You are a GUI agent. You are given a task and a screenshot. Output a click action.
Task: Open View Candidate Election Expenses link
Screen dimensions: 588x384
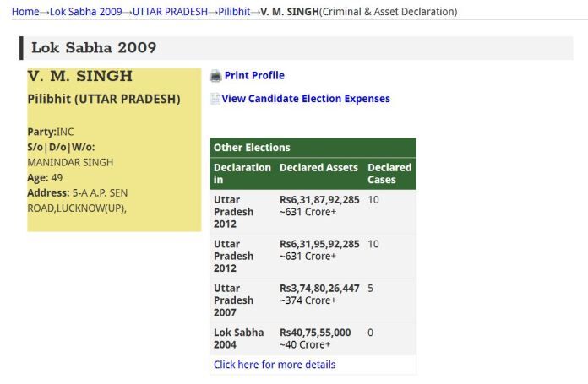306,99
